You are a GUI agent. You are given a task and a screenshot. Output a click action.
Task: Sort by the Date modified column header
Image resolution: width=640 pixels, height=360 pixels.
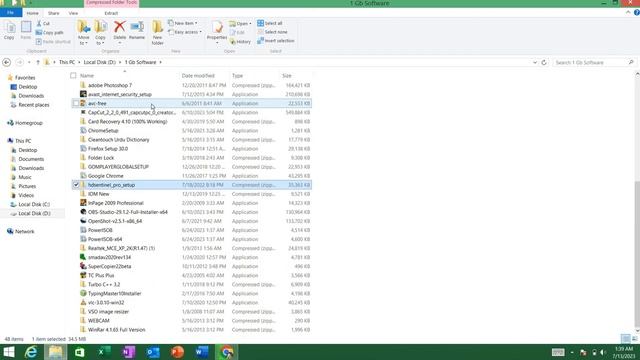tap(198, 76)
